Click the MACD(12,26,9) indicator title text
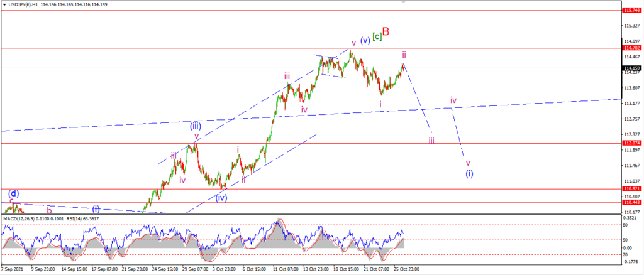The width and height of the screenshot is (644, 275). (19, 218)
